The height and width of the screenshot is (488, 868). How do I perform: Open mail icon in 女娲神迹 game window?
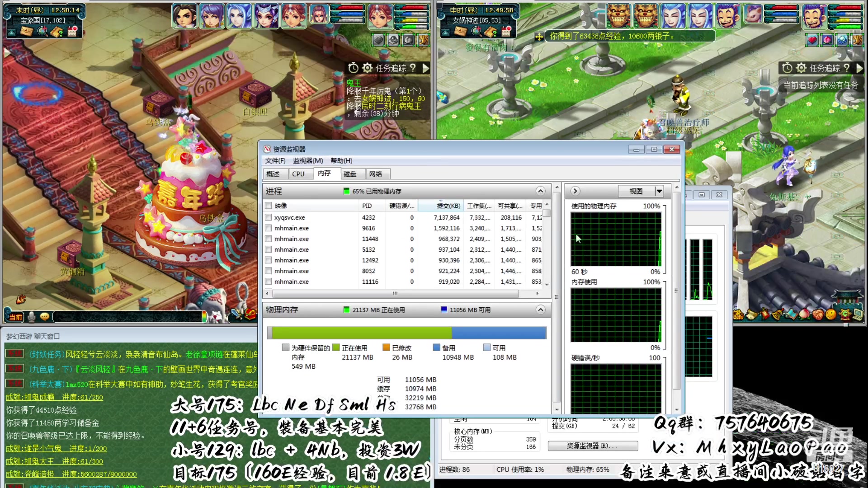(x=461, y=31)
